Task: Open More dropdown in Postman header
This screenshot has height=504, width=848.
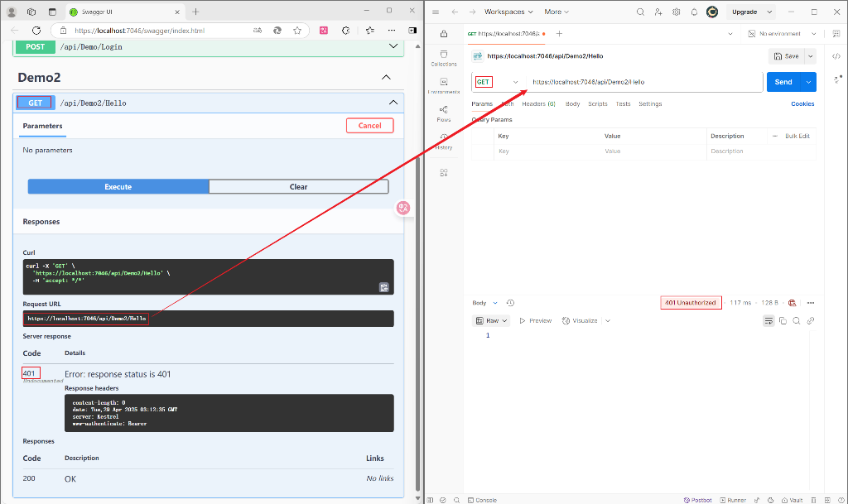Action: [556, 12]
